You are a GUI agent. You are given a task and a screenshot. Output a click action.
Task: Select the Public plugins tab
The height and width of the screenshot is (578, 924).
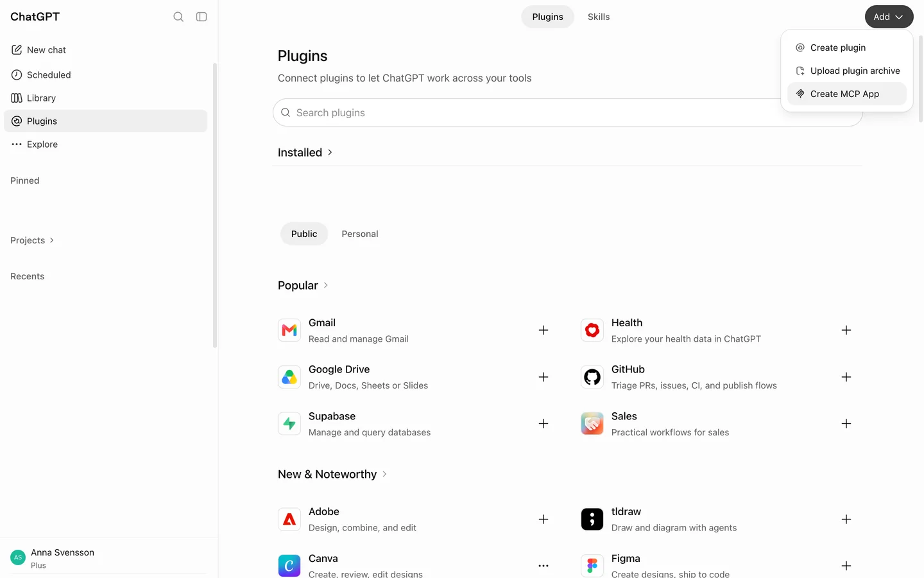tap(304, 234)
